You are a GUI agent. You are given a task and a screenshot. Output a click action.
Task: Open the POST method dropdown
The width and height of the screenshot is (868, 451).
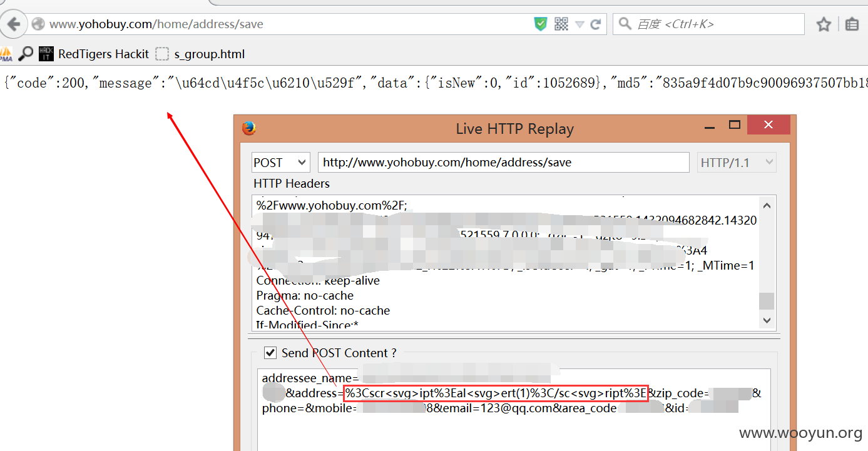(280, 163)
